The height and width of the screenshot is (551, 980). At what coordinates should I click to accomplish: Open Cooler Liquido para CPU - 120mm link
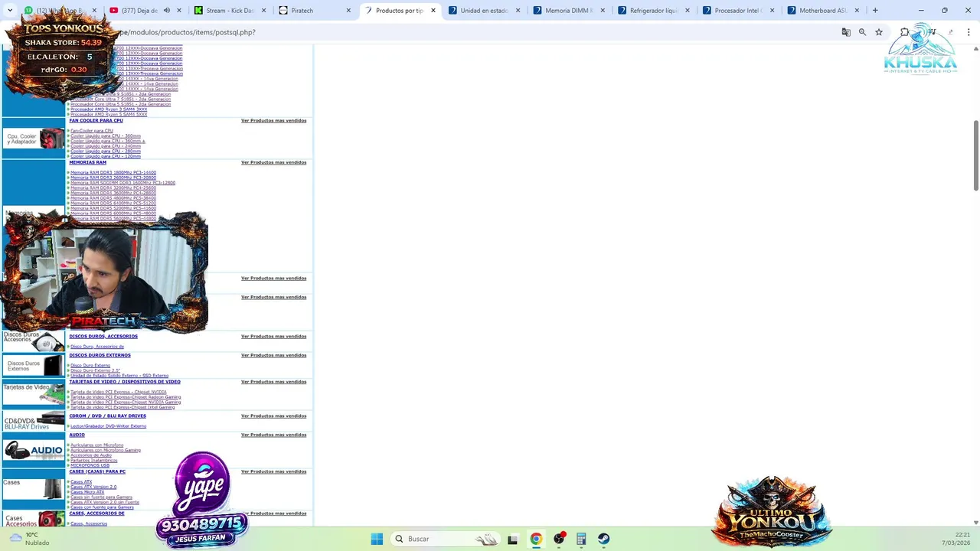click(x=106, y=156)
